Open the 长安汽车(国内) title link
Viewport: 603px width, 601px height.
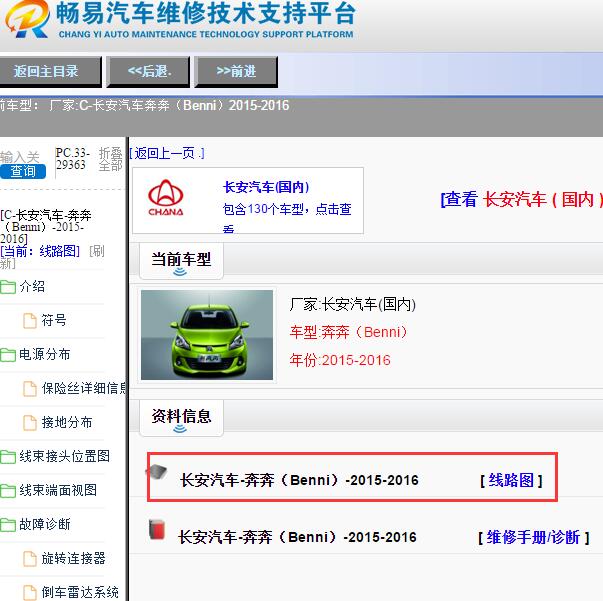(x=266, y=187)
